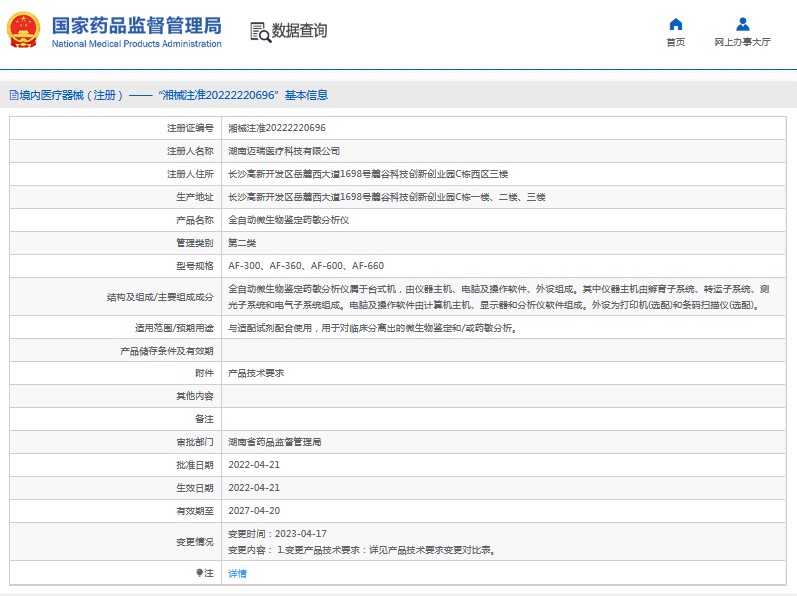Image resolution: width=797 pixels, height=596 pixels.
Task: Go to 首页 text link
Action: 676,43
